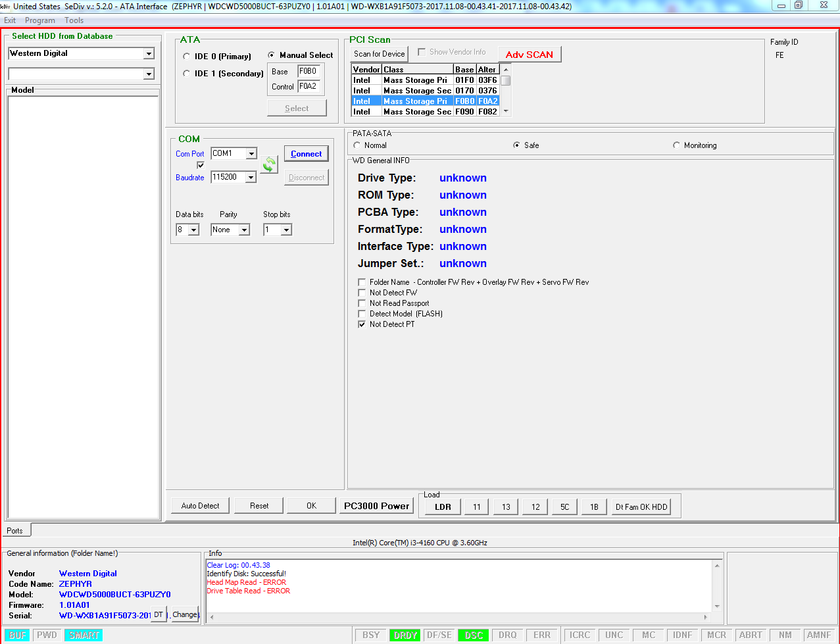The image size is (840, 644).
Task: Enable the Not Detect FW checkbox
Action: pos(362,293)
